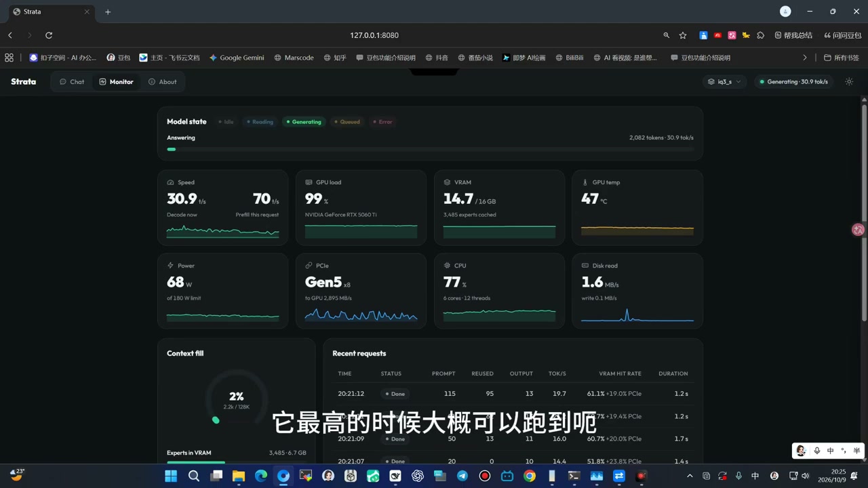This screenshot has height=488, width=868.
Task: Open the Windows Start menu
Action: coord(171,476)
